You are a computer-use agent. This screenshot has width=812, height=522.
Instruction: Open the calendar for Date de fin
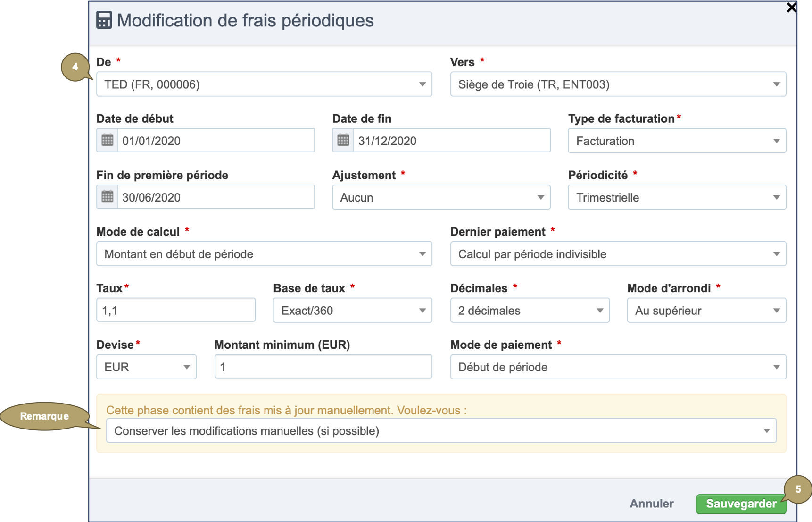[x=343, y=140]
